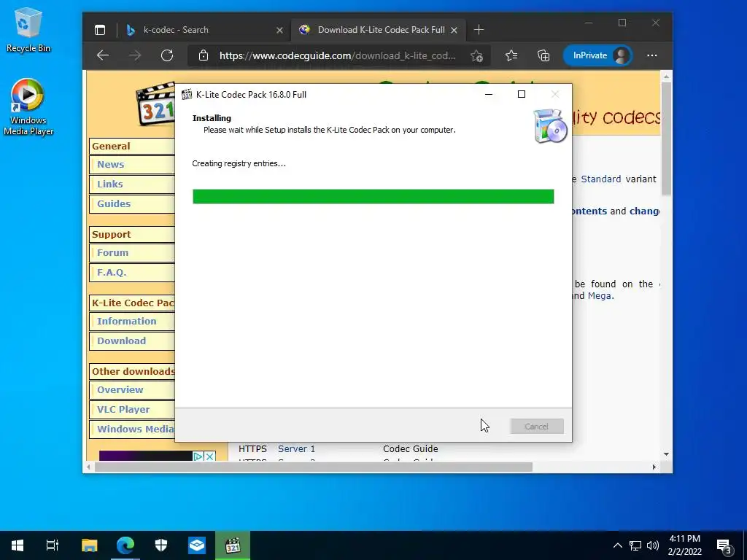
Task: Open File Explorer from taskbar
Action: (89, 545)
